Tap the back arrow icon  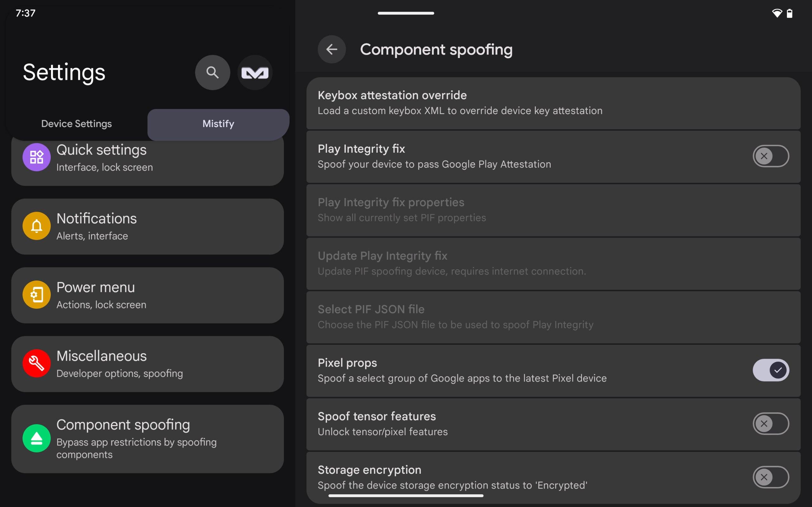coord(331,50)
